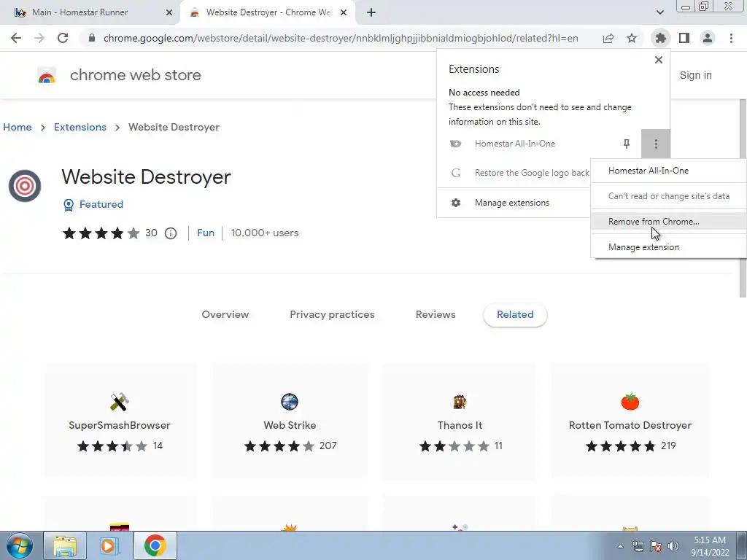Click the padlock site info icon

(x=92, y=38)
